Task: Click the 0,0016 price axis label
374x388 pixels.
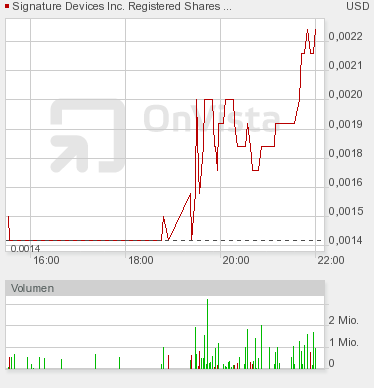Action: 345,182
